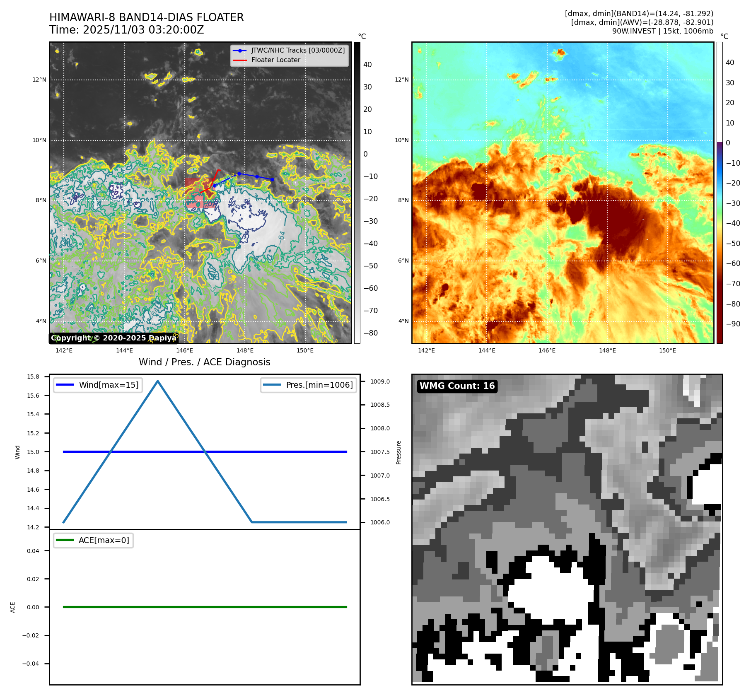Click the Time 2025/11/03 03:20:00Z text
Screen dimensions: 751x700
tap(126, 30)
